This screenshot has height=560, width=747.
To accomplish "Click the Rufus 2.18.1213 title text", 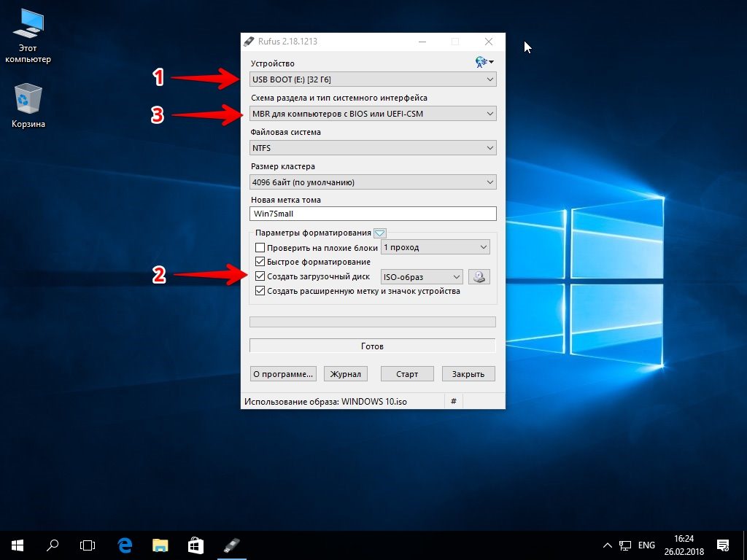I will point(287,42).
